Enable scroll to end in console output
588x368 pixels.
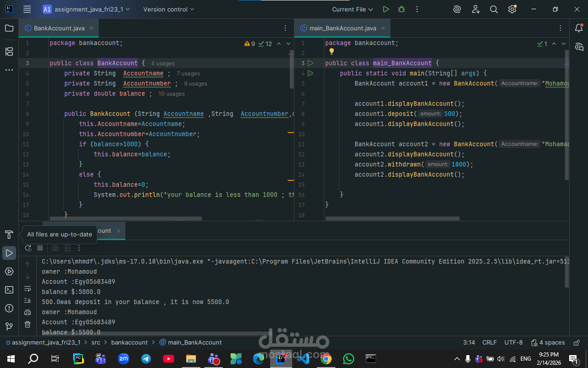tap(28, 300)
